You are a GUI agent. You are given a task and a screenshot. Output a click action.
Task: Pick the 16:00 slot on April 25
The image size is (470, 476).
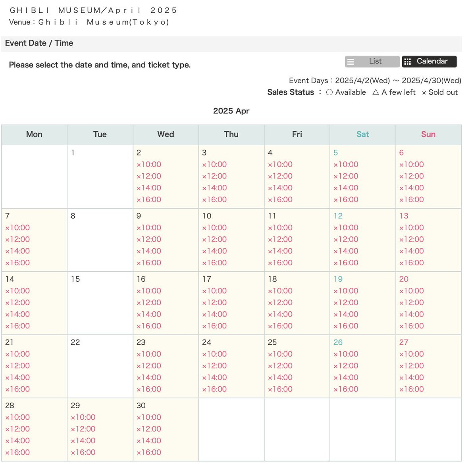[x=280, y=389]
